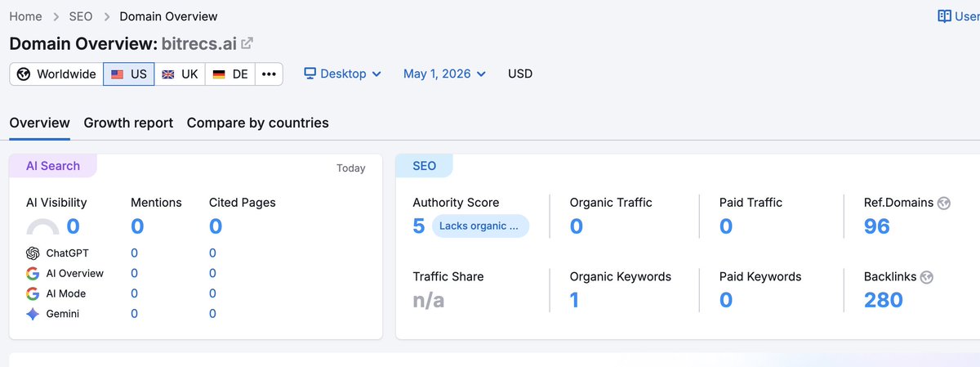Image resolution: width=980 pixels, height=367 pixels.
Task: Click the Gemini row label
Action: point(63,314)
